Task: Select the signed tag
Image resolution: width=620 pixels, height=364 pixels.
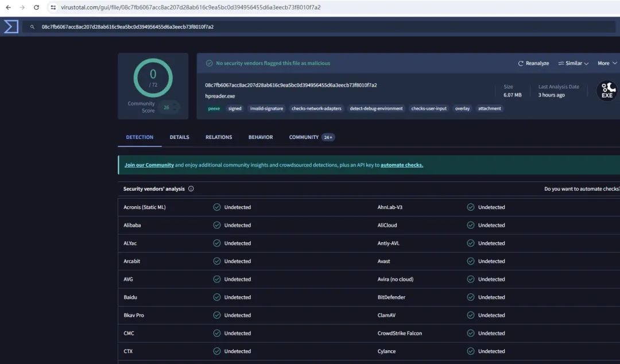Action: 235,109
